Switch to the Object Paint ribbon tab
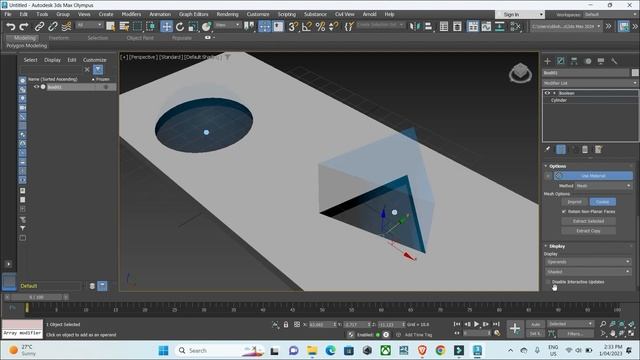Image resolution: width=640 pixels, height=360 pixels. point(140,38)
